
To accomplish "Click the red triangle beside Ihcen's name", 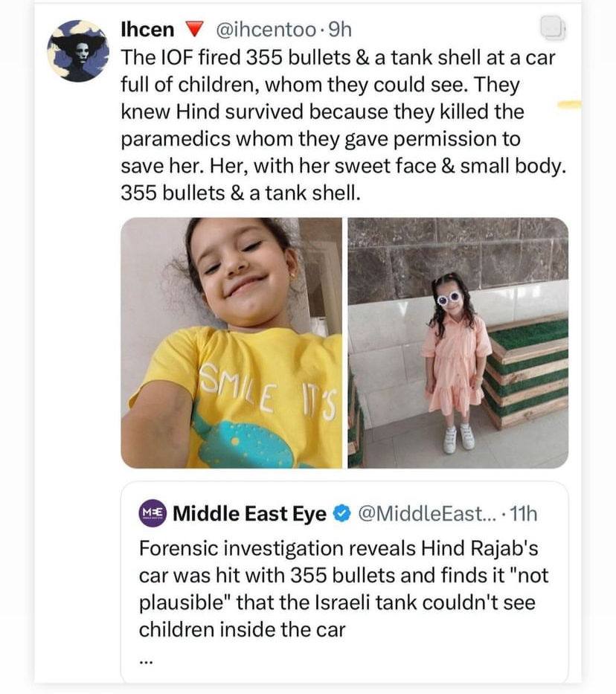I will click(194, 30).
